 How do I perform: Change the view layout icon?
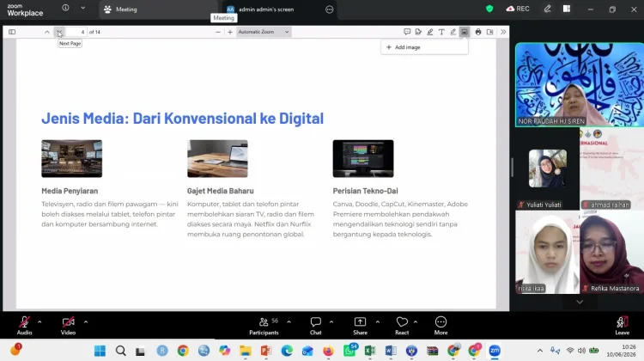tap(567, 9)
